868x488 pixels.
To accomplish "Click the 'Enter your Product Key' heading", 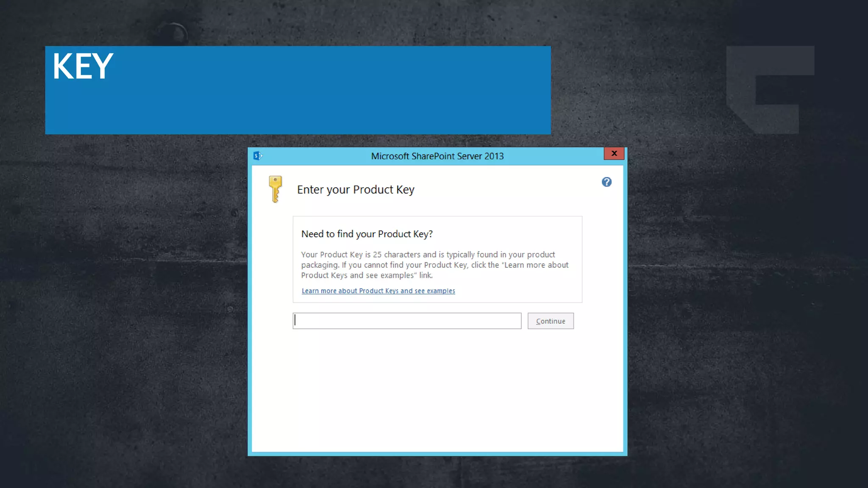I will click(x=356, y=189).
